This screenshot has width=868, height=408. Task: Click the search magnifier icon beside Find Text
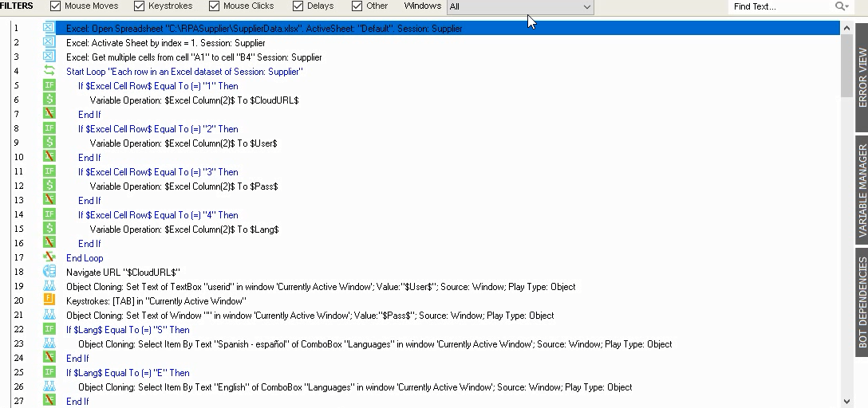click(842, 6)
